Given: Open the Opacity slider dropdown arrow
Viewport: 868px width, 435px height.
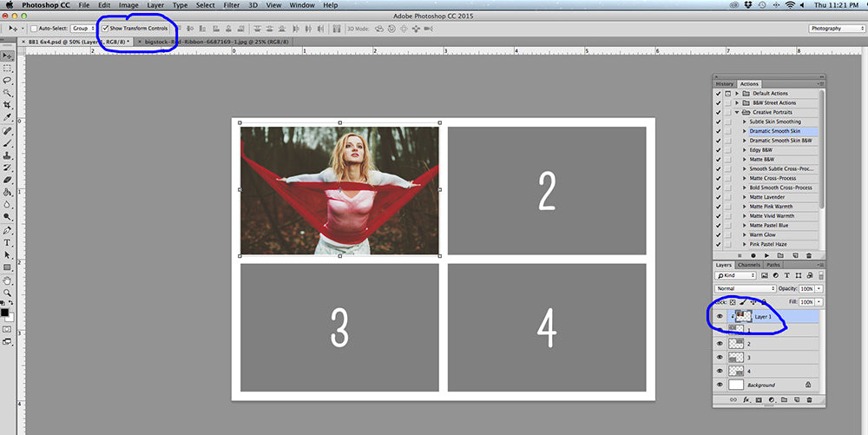Looking at the screenshot, I should click(x=819, y=289).
